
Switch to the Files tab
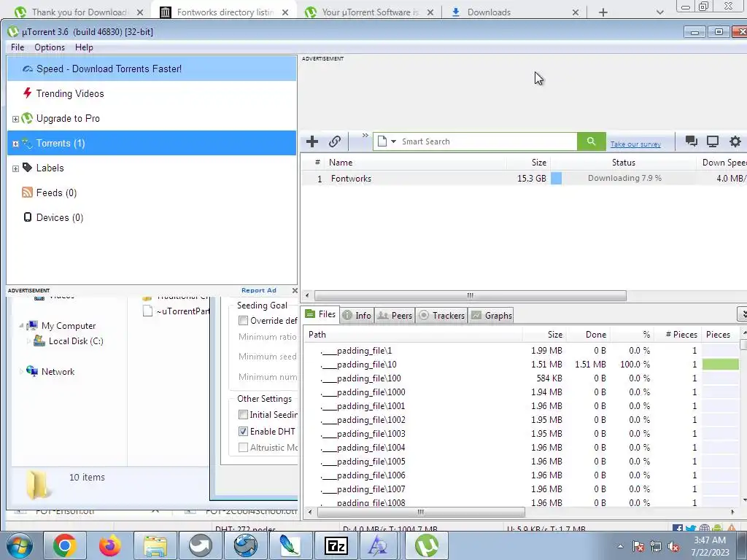(x=321, y=314)
